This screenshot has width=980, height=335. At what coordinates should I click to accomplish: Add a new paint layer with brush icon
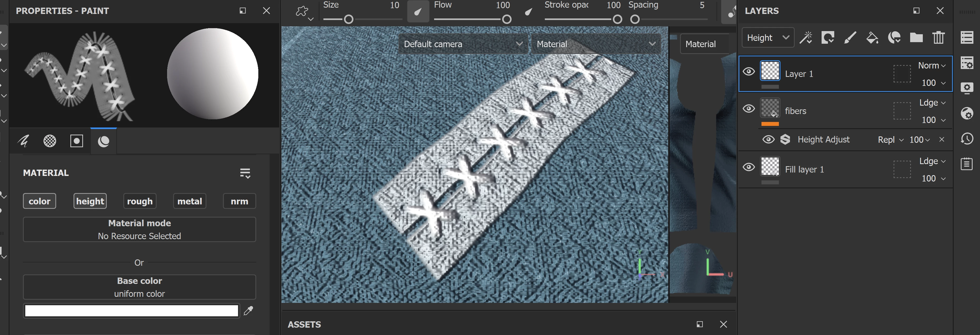(x=850, y=38)
